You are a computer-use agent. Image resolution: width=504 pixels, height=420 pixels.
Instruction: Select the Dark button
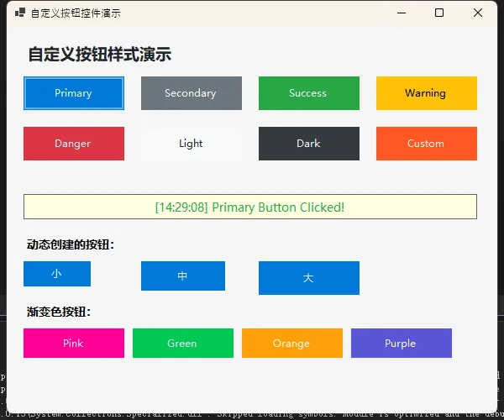[x=308, y=144]
